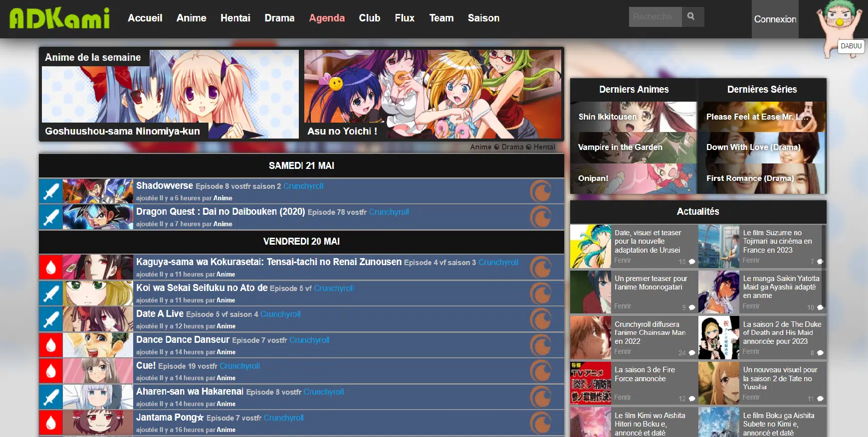Click Crunchyroll logo icon on Shadowverse row
Image resolution: width=868 pixels, height=437 pixels.
[541, 191]
